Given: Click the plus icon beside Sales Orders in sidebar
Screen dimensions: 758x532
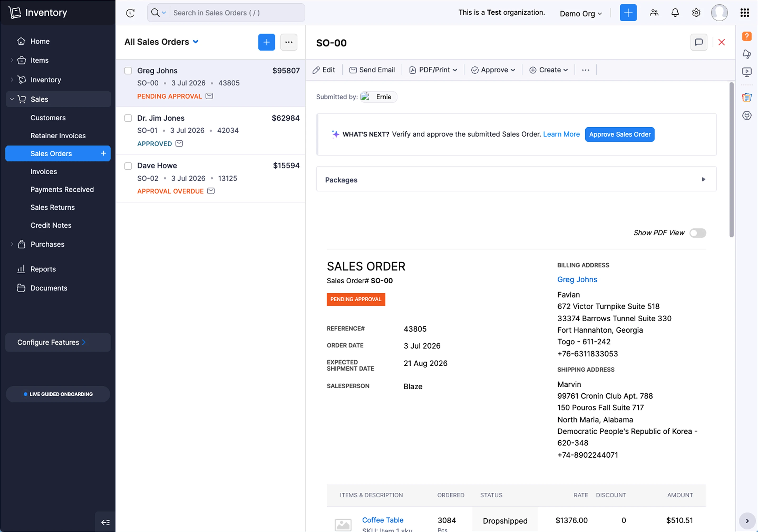Looking at the screenshot, I should (x=103, y=153).
